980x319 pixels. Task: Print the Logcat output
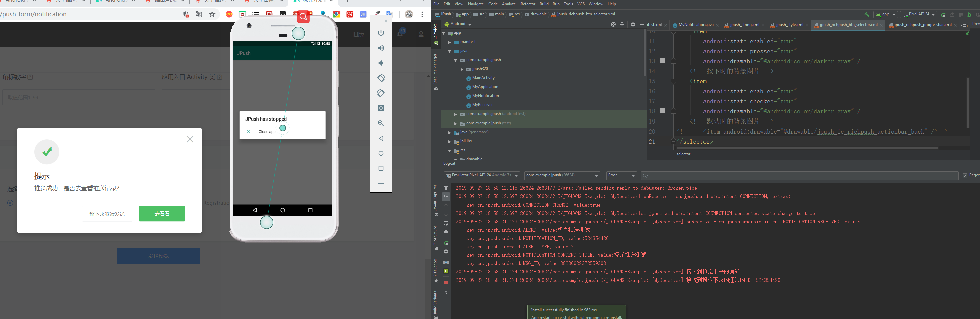[x=446, y=232]
